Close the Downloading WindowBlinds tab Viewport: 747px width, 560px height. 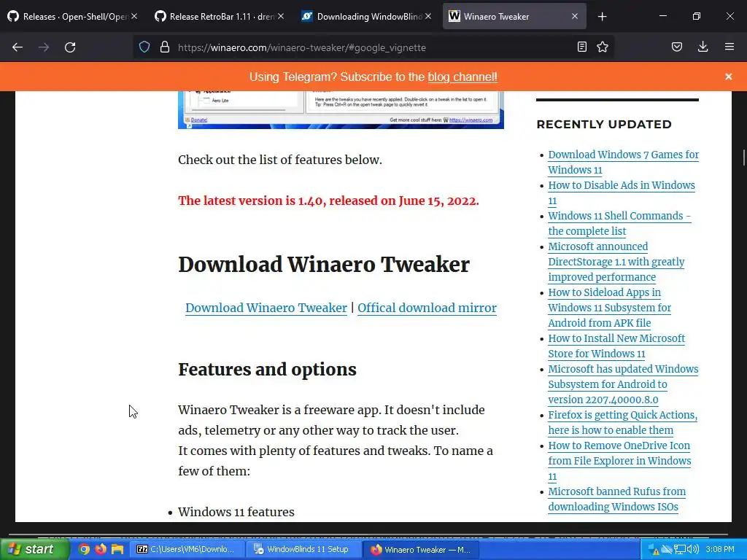click(x=427, y=16)
